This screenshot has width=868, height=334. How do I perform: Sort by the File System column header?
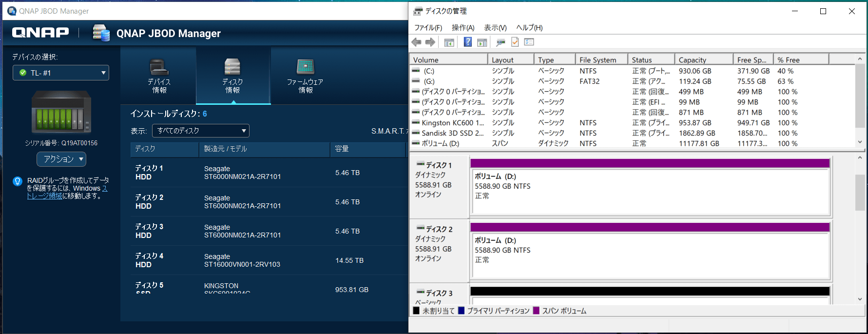(x=602, y=60)
